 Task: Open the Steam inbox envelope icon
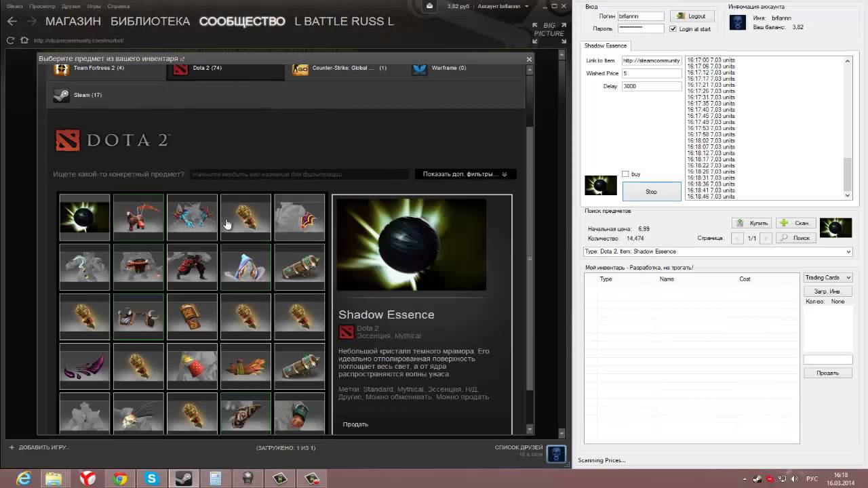pos(429,6)
